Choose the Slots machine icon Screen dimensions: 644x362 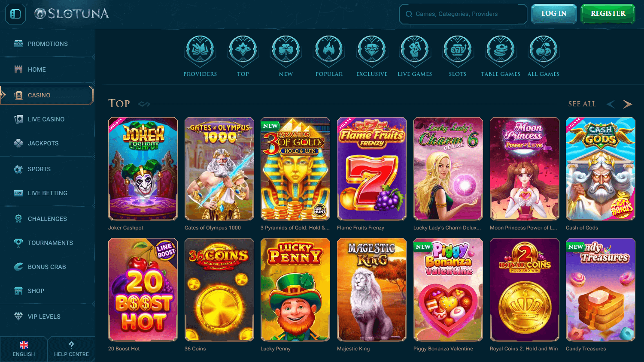[x=458, y=51]
